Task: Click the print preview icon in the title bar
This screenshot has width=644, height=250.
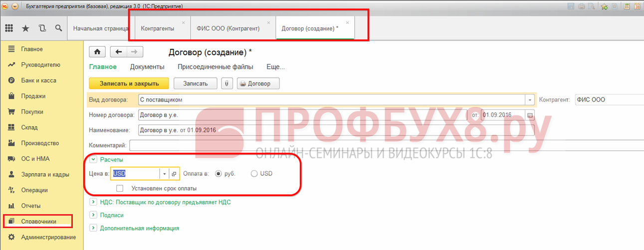Action: [592, 6]
